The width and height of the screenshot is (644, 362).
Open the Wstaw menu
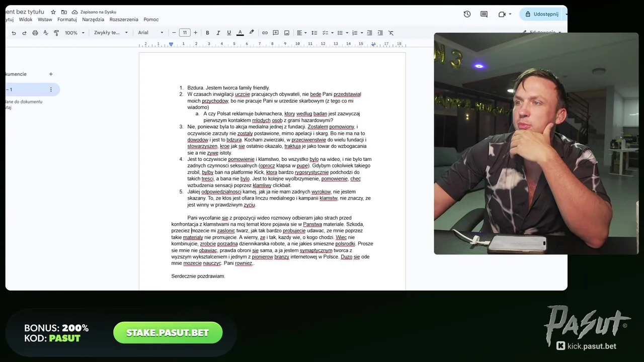(45, 20)
